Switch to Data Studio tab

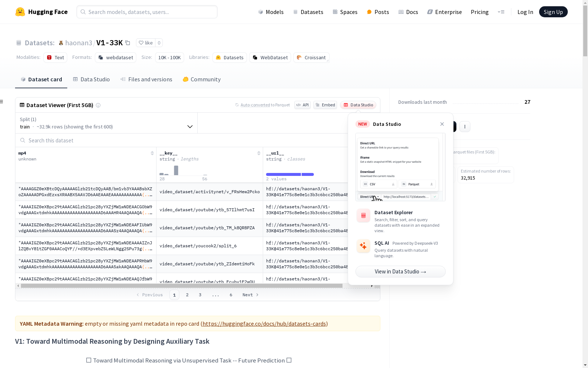click(91, 79)
